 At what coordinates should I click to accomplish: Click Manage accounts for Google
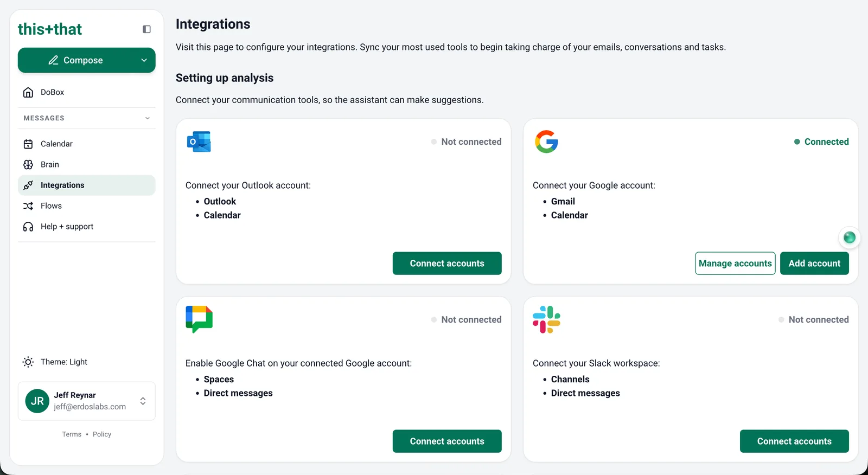[735, 264]
